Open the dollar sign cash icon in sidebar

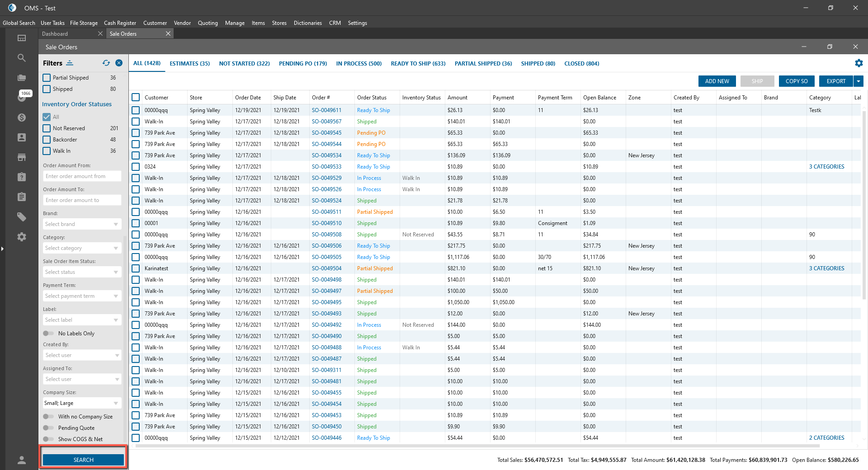click(x=21, y=117)
